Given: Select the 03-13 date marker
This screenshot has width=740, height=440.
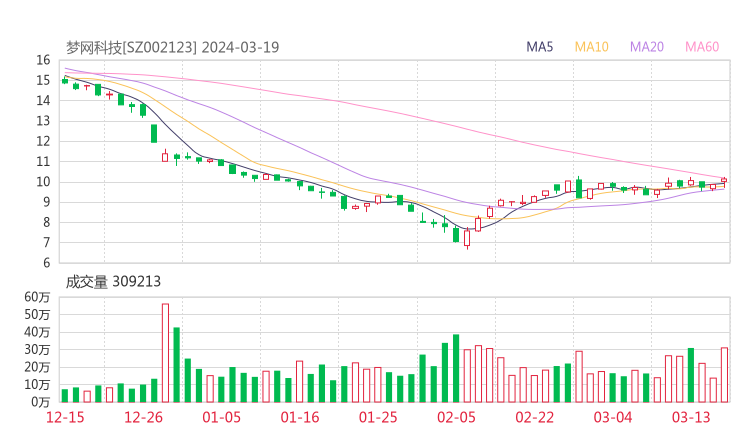Looking at the screenshot, I should (x=690, y=417).
